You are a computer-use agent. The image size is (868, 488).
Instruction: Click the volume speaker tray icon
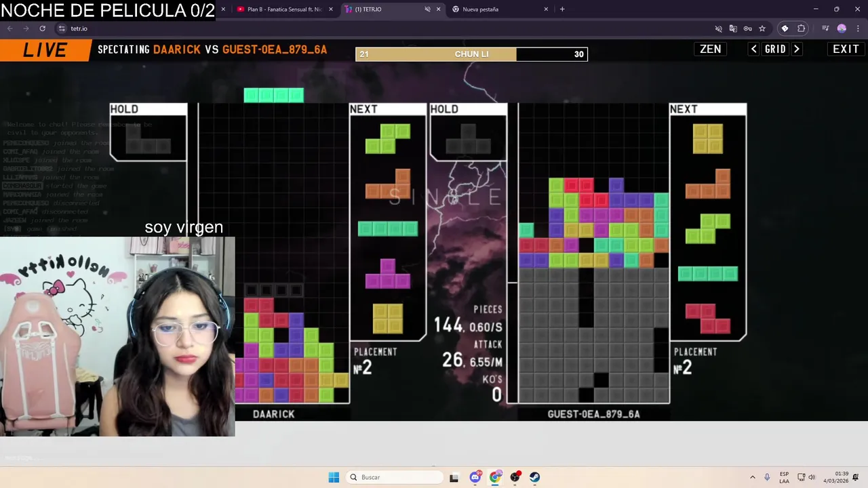812,477
